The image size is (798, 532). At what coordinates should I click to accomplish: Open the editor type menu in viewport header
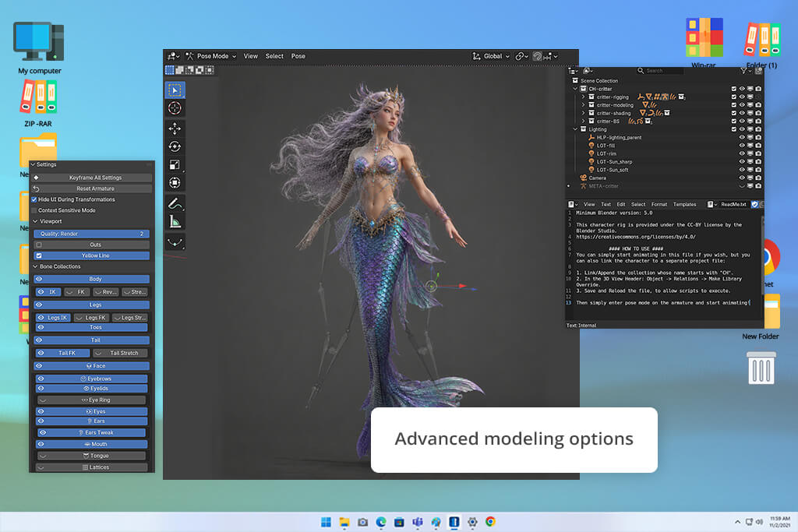pyautogui.click(x=174, y=56)
